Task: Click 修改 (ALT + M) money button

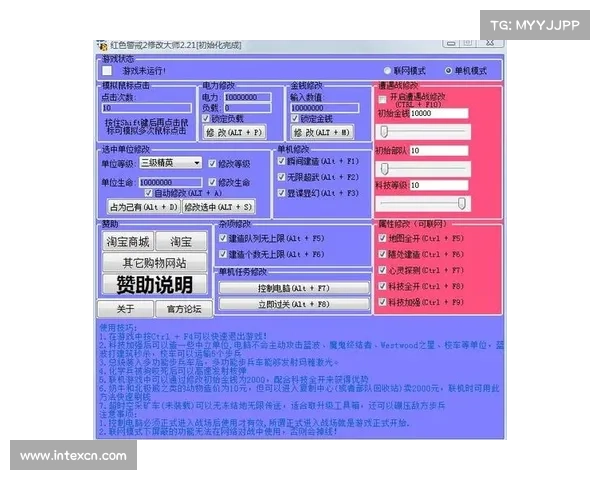Action: [322, 132]
